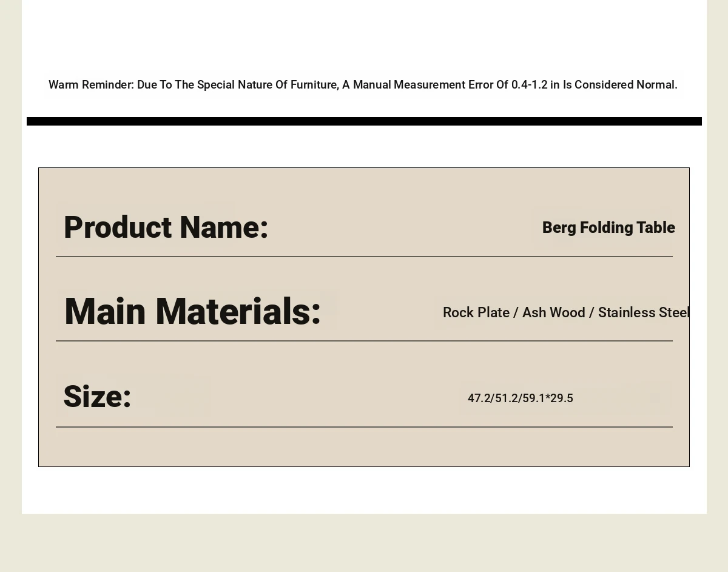This screenshot has width=728, height=572.
Task: Select the "Product Name:" heading
Action: pyautogui.click(x=166, y=227)
